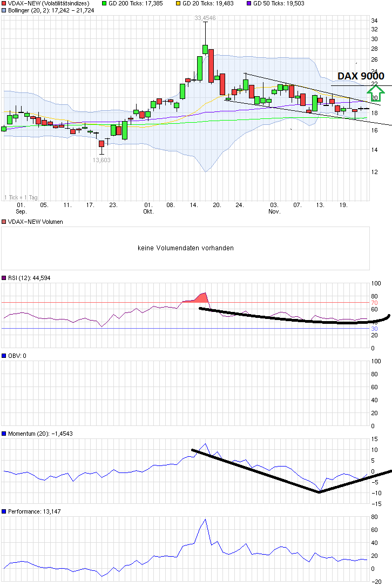Click the 'VDAX-NEW Volumen' panel label
The height and width of the screenshot is (586, 392).
pyautogui.click(x=36, y=222)
